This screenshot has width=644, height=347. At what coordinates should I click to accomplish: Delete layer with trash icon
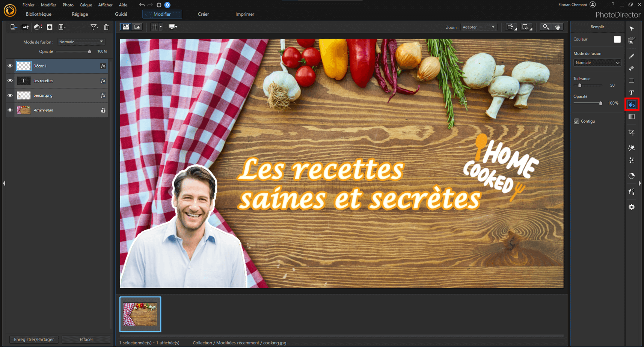(x=106, y=27)
